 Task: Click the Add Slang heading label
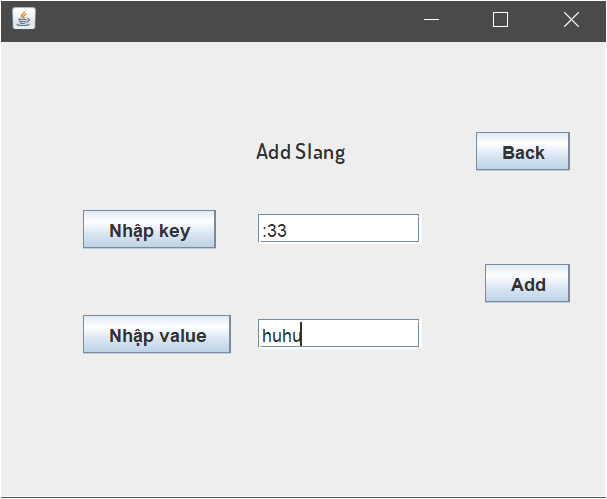[x=301, y=152]
